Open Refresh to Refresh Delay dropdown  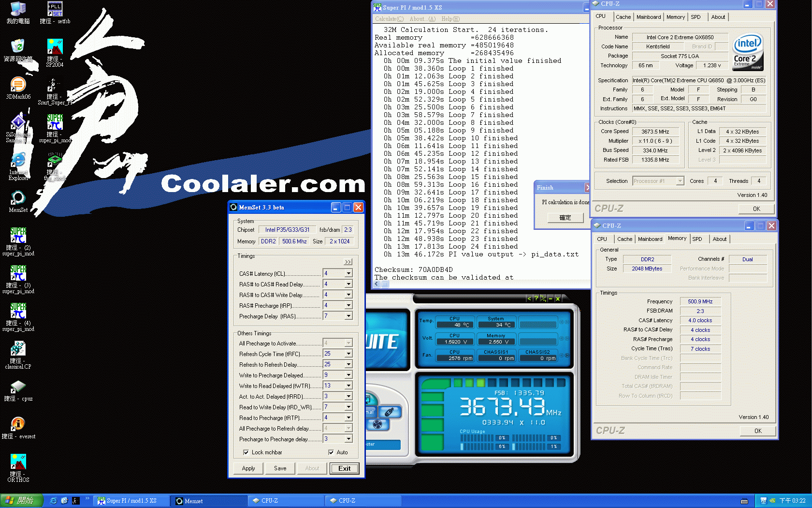(x=348, y=364)
